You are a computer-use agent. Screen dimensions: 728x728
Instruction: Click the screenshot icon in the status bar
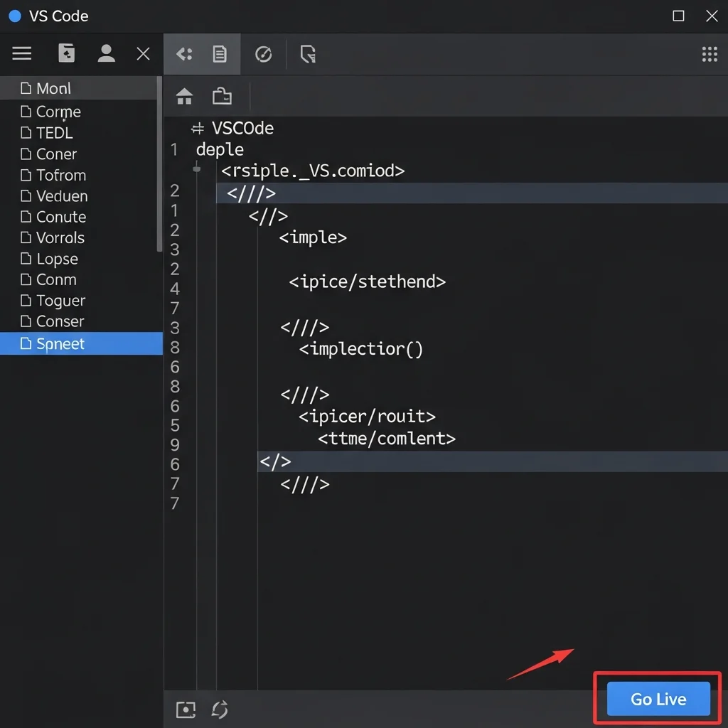(x=186, y=709)
